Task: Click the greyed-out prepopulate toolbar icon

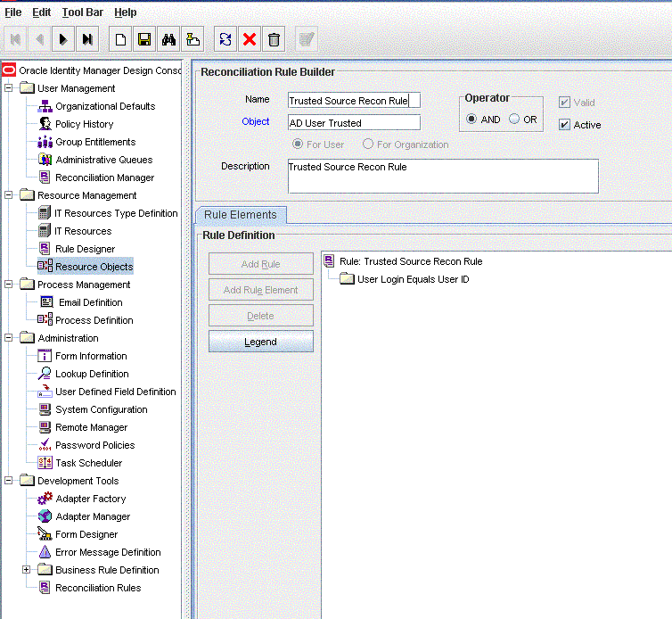Action: tap(307, 39)
